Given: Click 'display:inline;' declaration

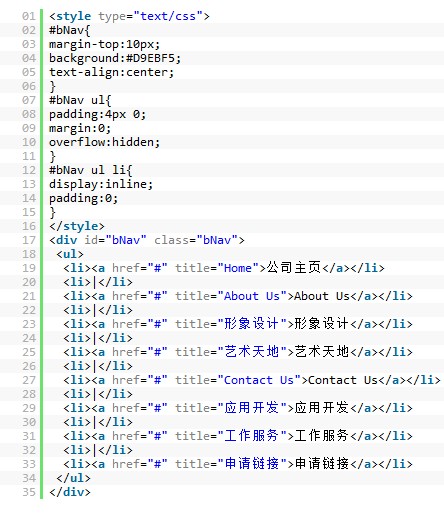Looking at the screenshot, I should click(101, 184).
